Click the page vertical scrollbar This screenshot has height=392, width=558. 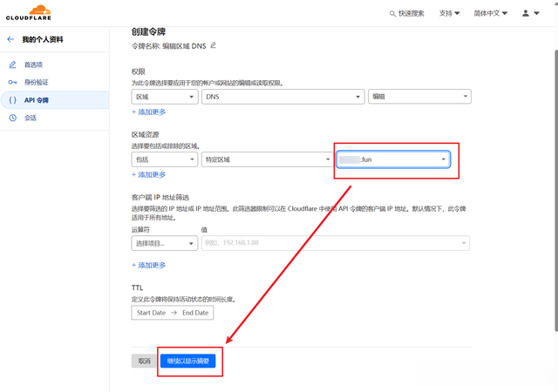pyautogui.click(x=555, y=190)
